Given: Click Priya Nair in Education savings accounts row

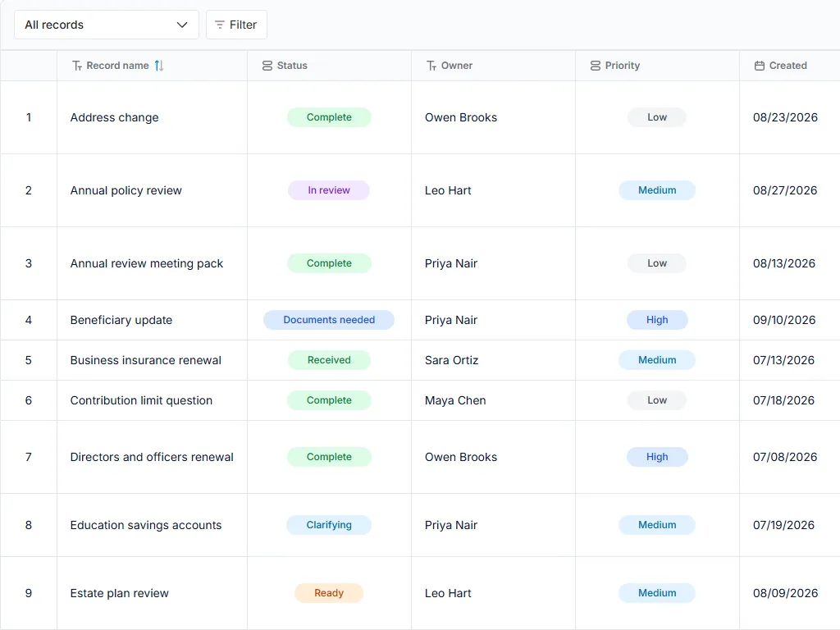Looking at the screenshot, I should 451,525.
